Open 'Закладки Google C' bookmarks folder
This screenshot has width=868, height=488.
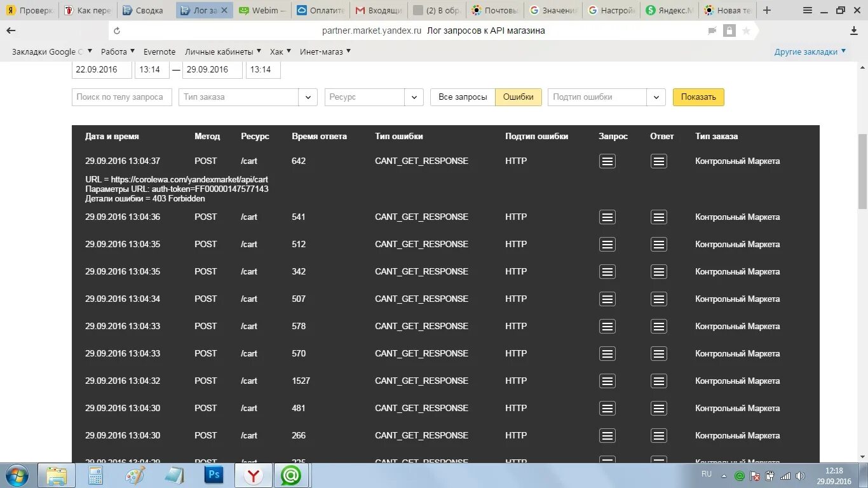[x=52, y=51]
